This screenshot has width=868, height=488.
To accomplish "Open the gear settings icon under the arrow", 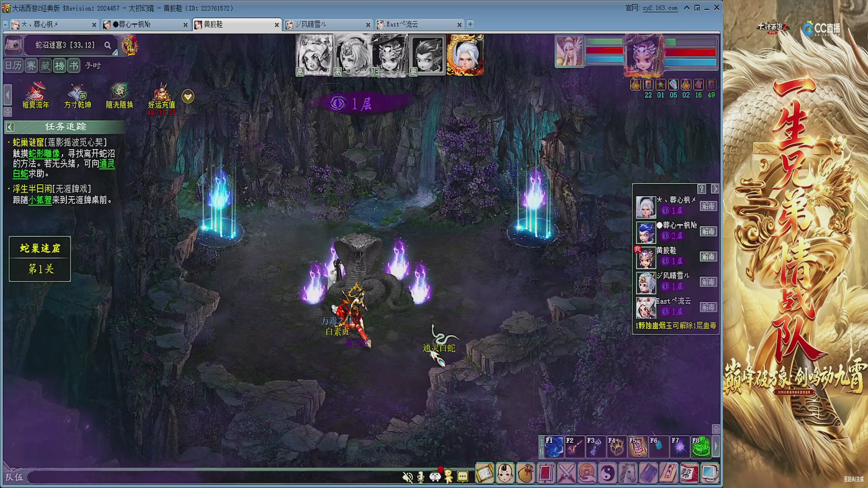I will pyautogui.click(x=8, y=111).
